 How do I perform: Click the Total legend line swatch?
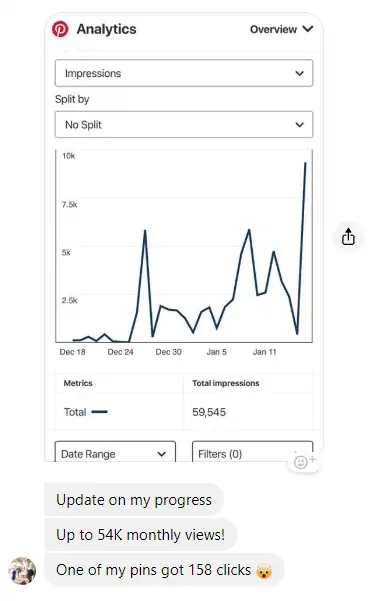pyautogui.click(x=100, y=412)
